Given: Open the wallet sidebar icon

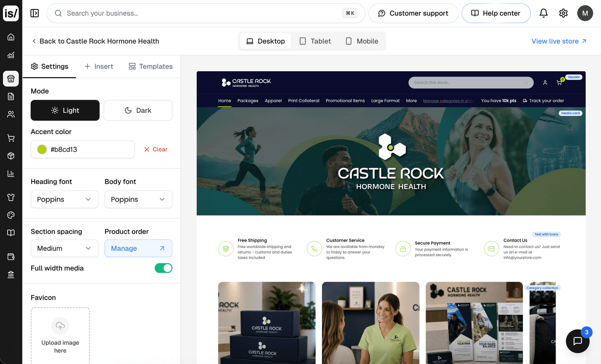Looking at the screenshot, I should 11,257.
